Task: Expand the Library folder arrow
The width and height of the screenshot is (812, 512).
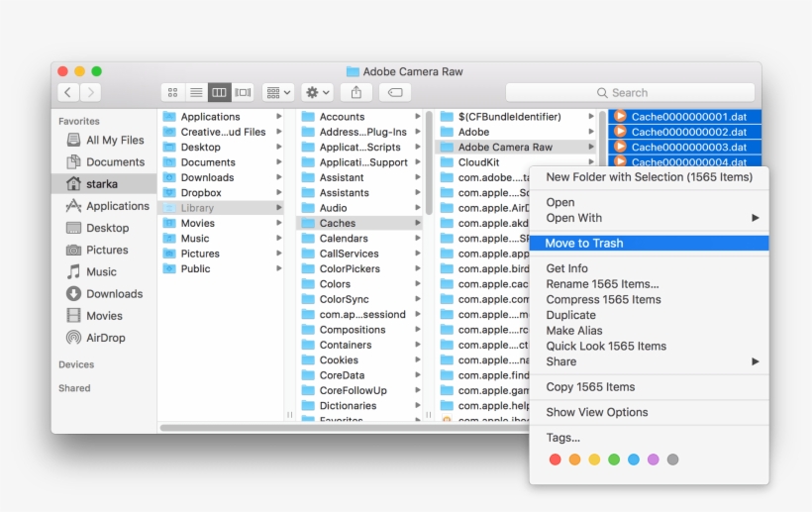Action: tap(278, 208)
